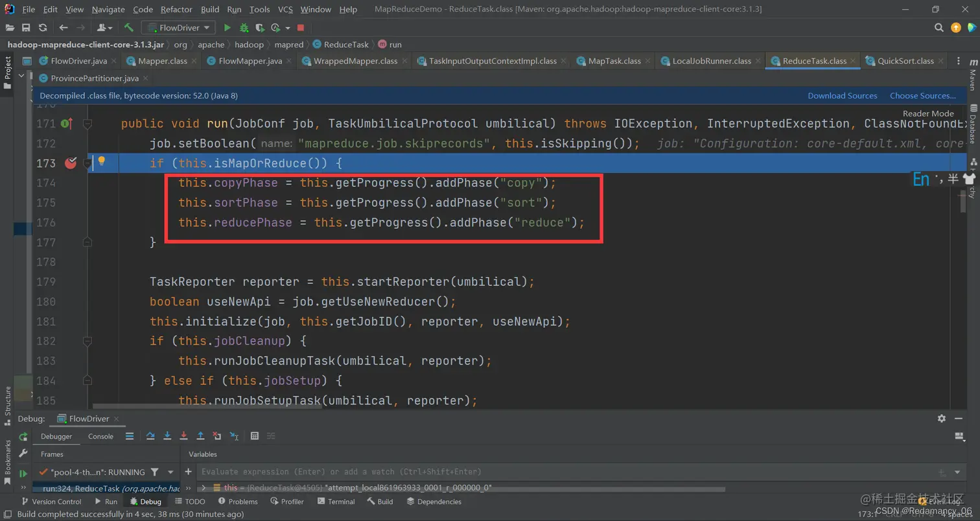Close the FlowMapper.java tab
This screenshot has height=521, width=980.
(290, 61)
